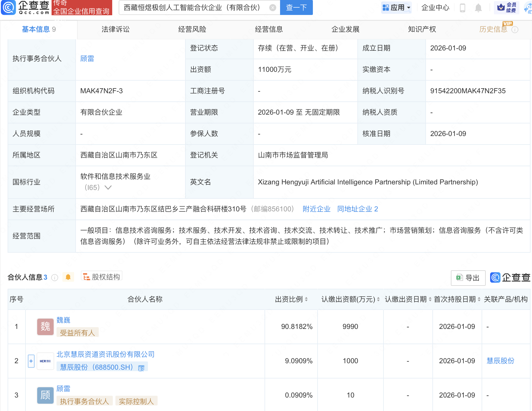Open the 应用 dropdown menu
This screenshot has width=532, height=411.
click(396, 8)
